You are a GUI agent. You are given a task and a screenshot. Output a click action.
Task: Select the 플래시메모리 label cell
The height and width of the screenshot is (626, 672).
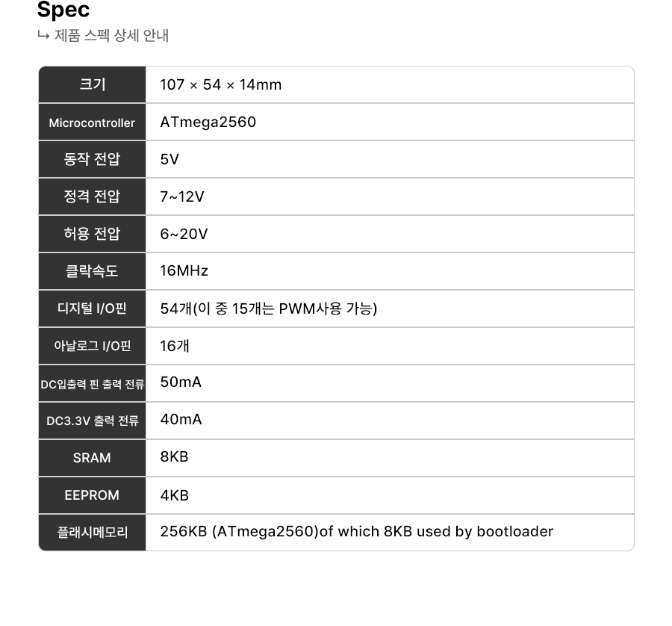tap(93, 533)
